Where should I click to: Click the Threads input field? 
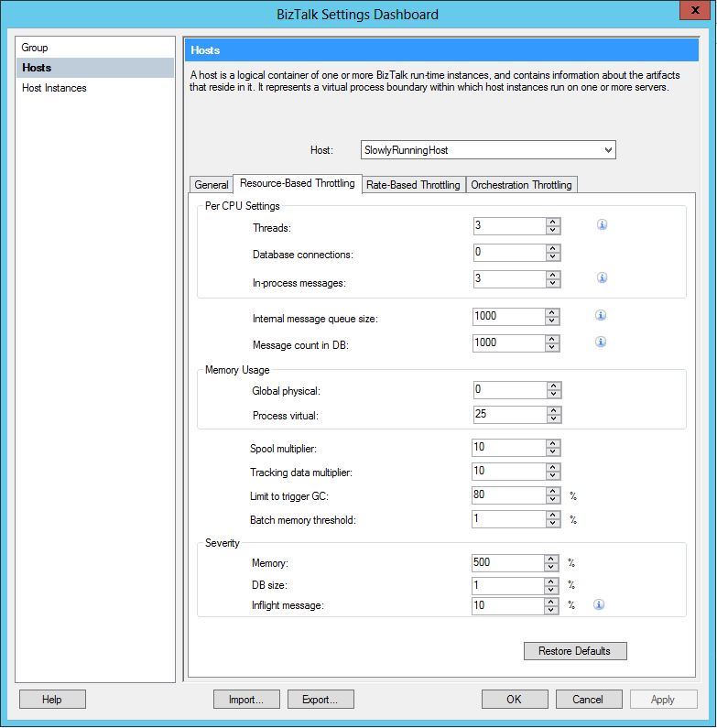(x=510, y=226)
